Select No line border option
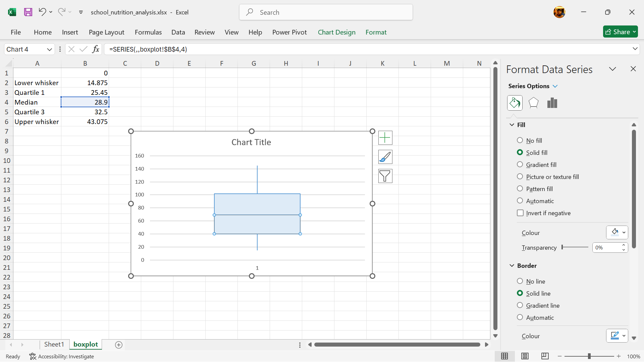Image resolution: width=644 pixels, height=362 pixels. [520, 281]
